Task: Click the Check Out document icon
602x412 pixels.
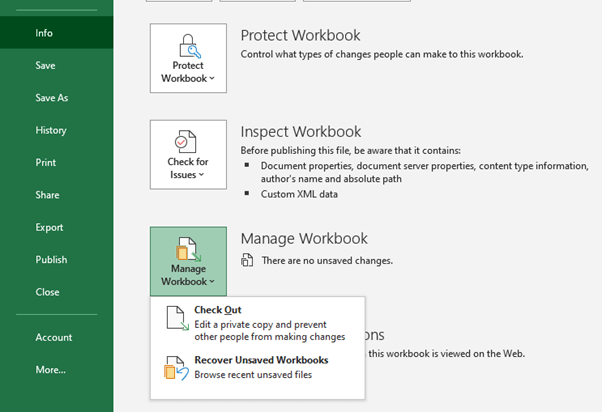Action: [176, 319]
